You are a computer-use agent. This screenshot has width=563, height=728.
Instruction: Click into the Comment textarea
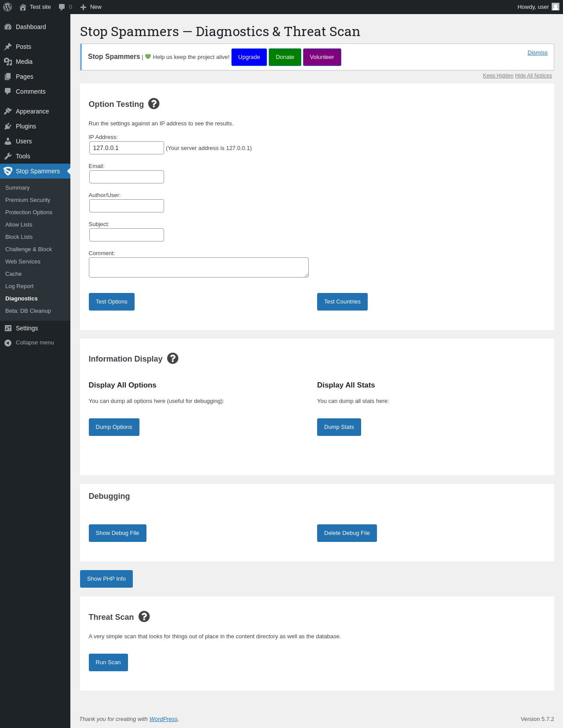199,267
